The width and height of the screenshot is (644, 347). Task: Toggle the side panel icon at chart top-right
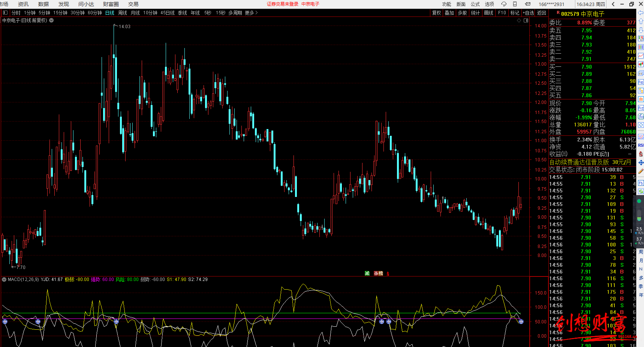[526, 20]
